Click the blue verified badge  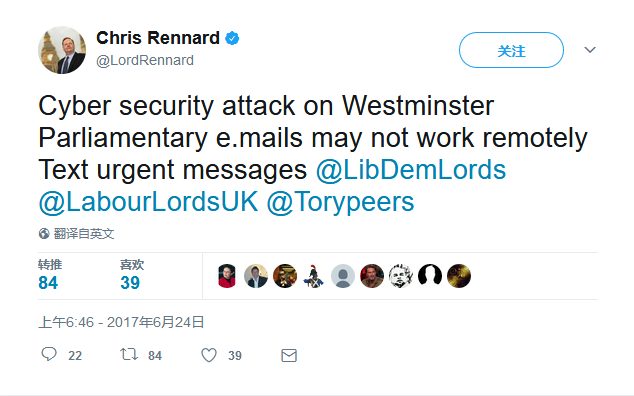pyautogui.click(x=232, y=38)
